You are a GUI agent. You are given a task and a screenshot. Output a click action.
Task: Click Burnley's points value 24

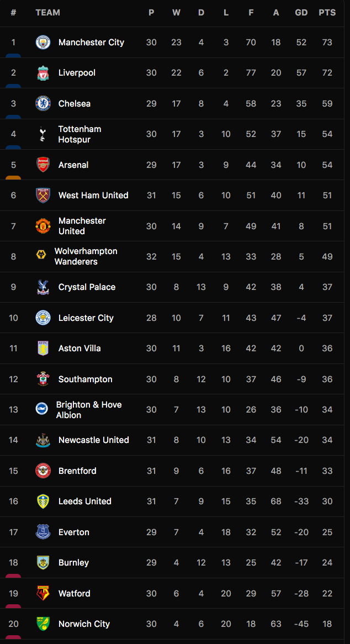[327, 563]
